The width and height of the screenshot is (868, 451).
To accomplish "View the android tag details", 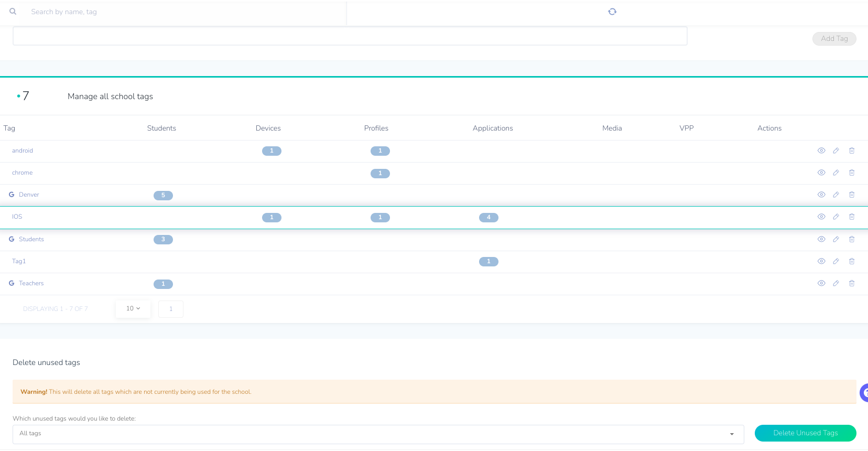I will pos(821,151).
